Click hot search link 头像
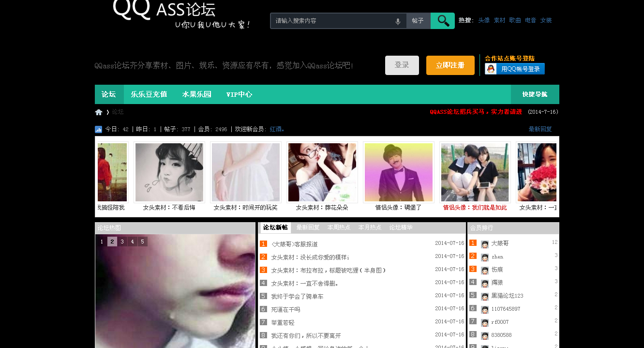 click(x=484, y=20)
